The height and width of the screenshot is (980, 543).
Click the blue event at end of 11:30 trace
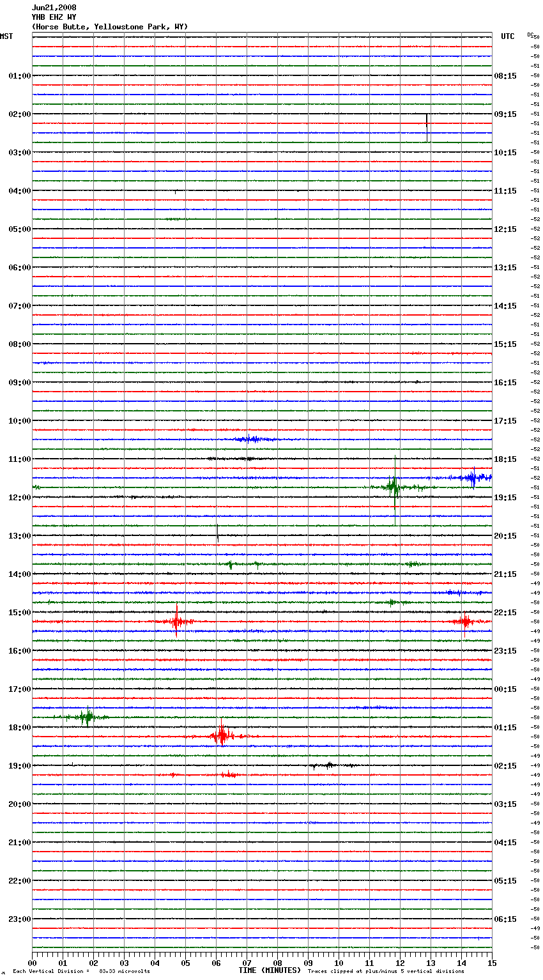point(473,477)
